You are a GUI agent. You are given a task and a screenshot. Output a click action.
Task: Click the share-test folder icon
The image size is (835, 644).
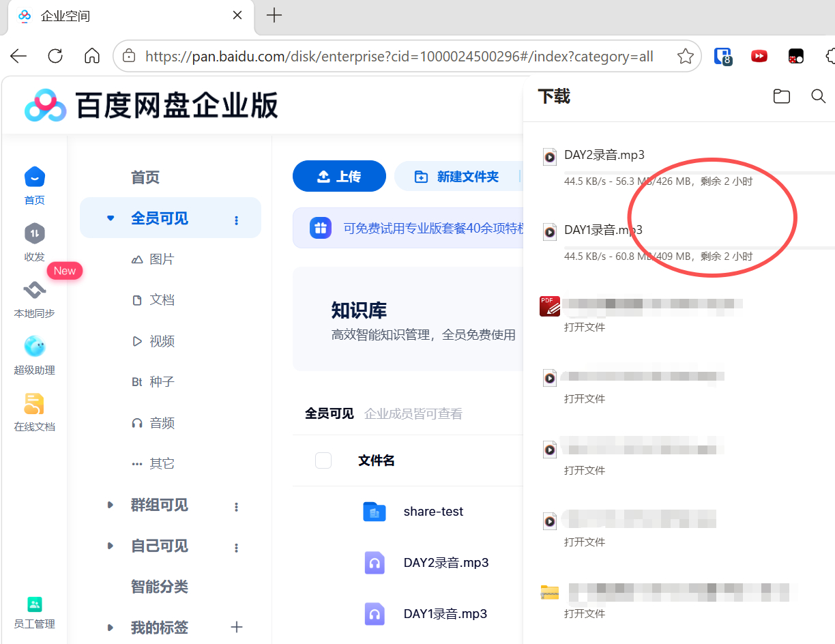coord(375,512)
